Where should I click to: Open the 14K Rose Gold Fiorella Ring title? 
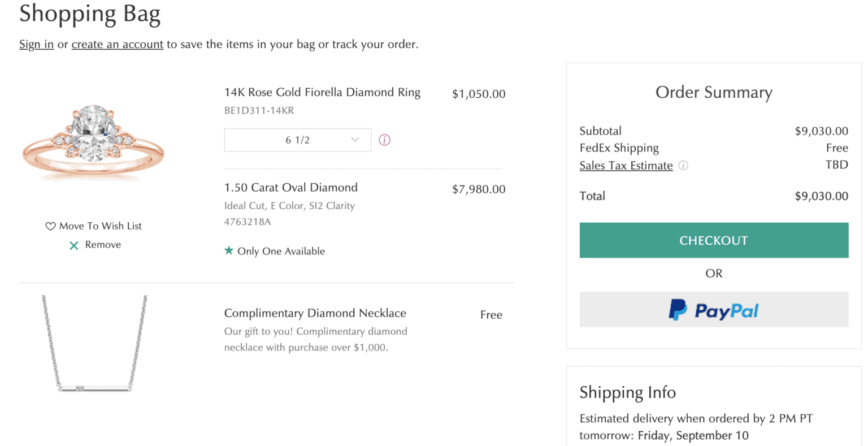322,92
